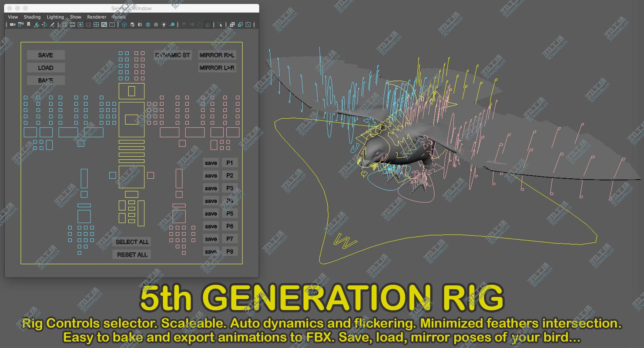Toggle Use All Lights bulb icon
This screenshot has height=348, width=644.
[164, 25]
